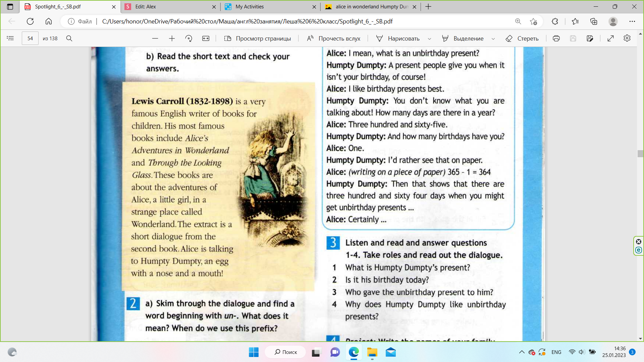Click the zoom in plus icon
The height and width of the screenshot is (362, 644).
172,39
